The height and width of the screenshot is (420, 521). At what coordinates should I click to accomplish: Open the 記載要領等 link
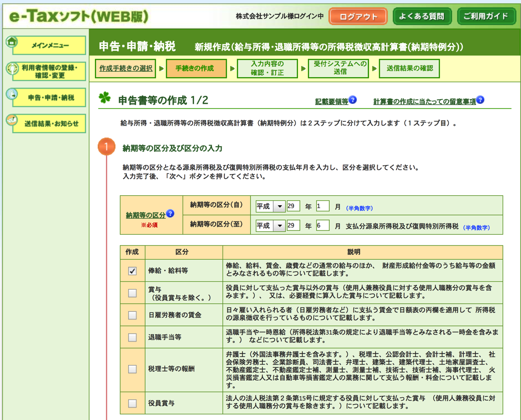click(x=331, y=101)
